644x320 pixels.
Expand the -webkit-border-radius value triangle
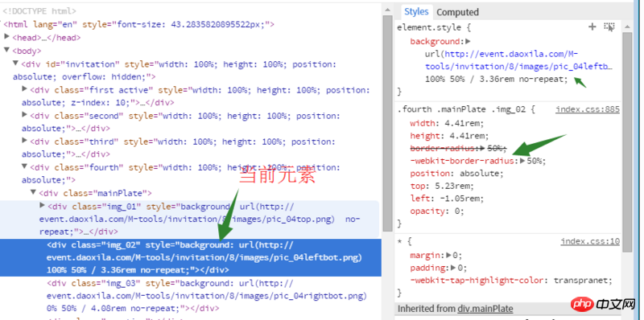coord(522,161)
